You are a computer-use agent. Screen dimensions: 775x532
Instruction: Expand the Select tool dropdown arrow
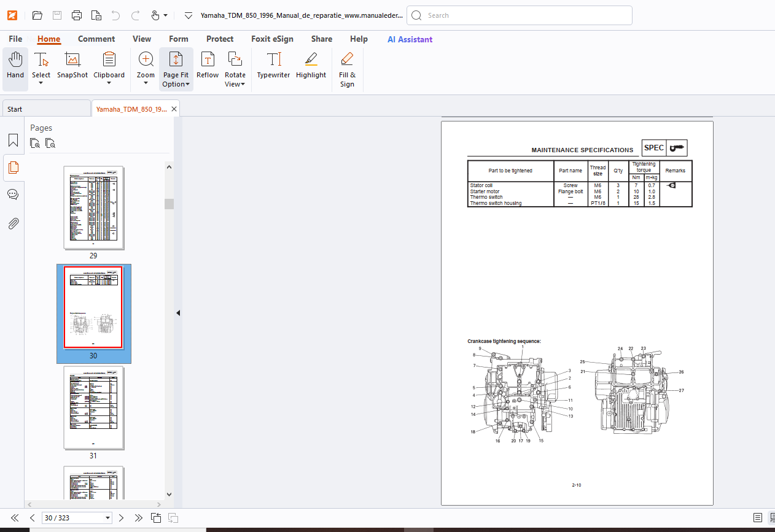click(41, 83)
